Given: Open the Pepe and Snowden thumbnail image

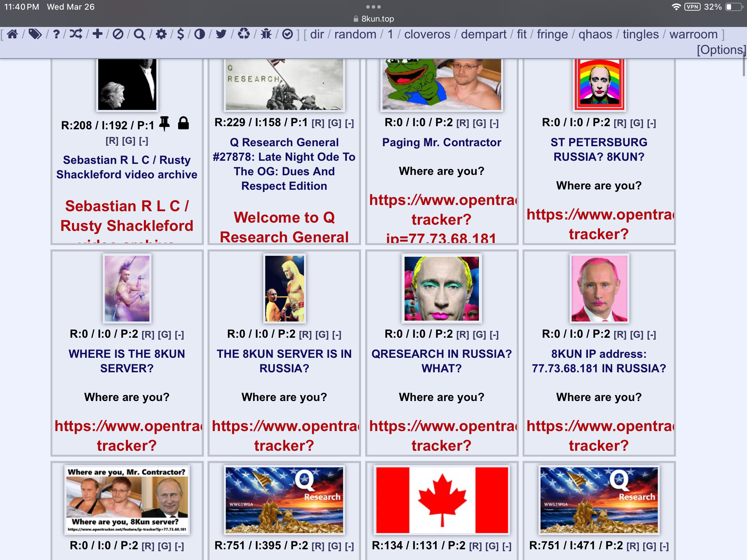Looking at the screenshot, I should pyautogui.click(x=442, y=85).
